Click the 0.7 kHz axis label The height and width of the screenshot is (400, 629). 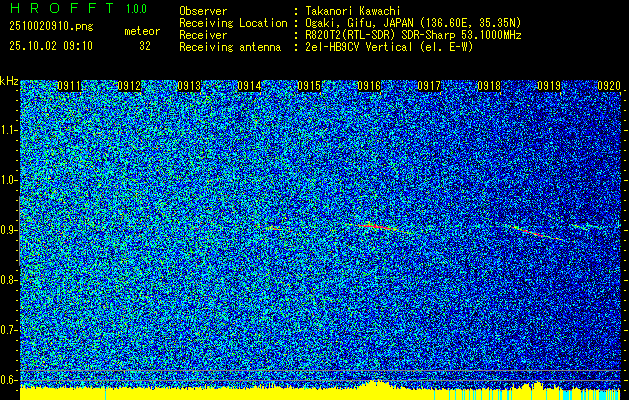[9, 330]
